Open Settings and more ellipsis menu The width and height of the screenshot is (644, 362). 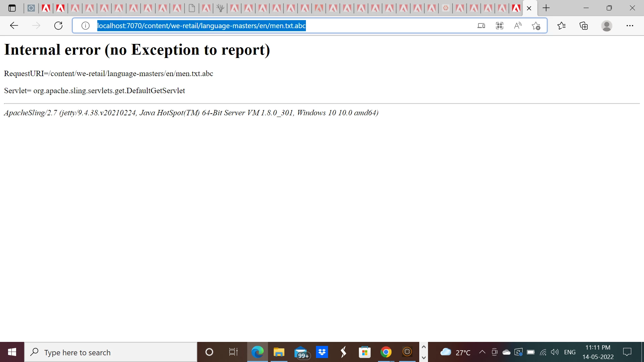(x=630, y=25)
